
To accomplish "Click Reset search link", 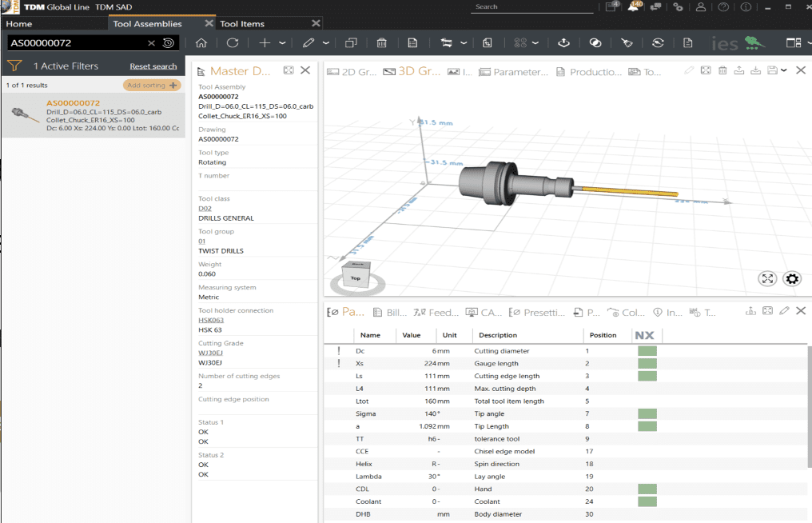I will pos(153,66).
